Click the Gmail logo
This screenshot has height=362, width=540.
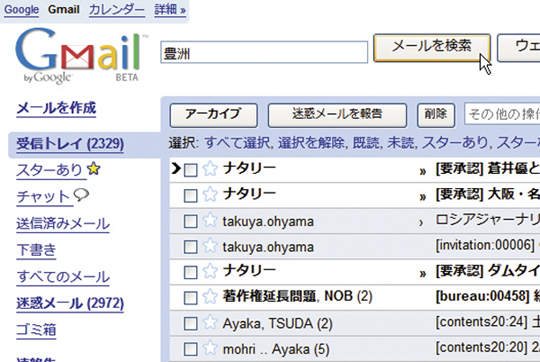point(81,55)
